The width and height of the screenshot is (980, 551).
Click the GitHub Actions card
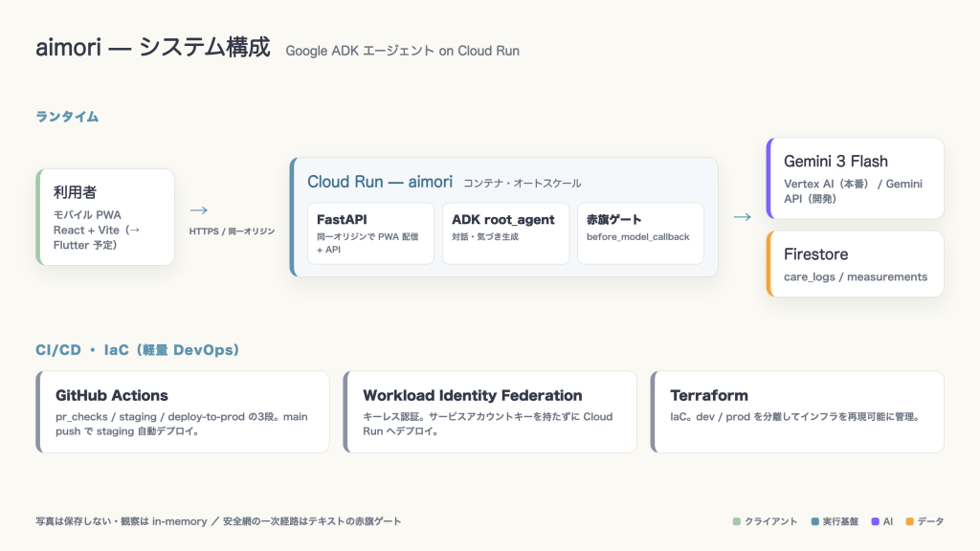[x=183, y=411]
